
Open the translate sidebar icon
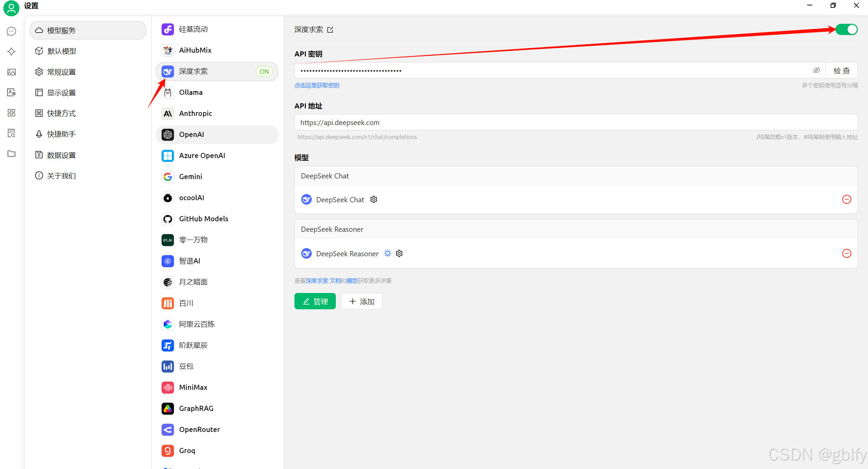click(x=11, y=92)
